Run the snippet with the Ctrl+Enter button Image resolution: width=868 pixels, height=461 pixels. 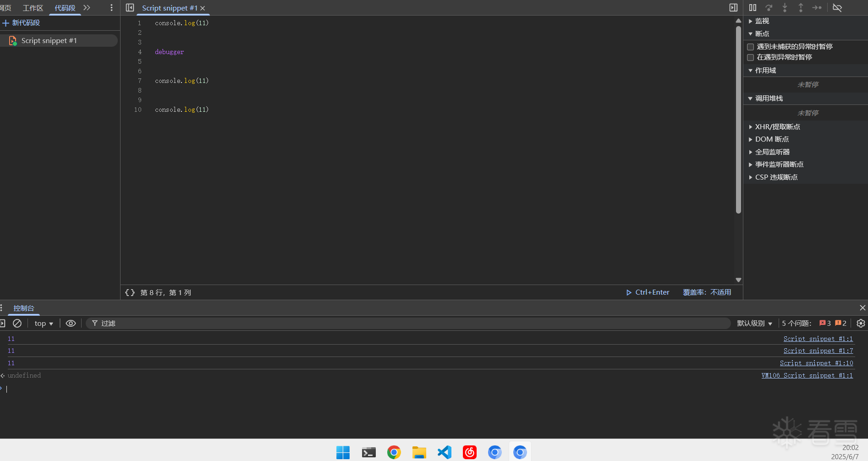point(648,292)
